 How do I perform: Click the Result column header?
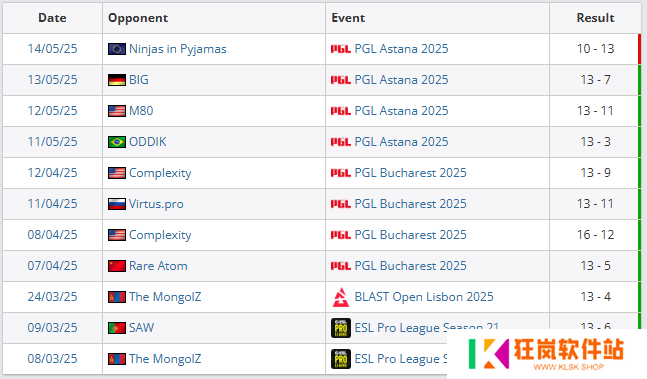(x=595, y=18)
